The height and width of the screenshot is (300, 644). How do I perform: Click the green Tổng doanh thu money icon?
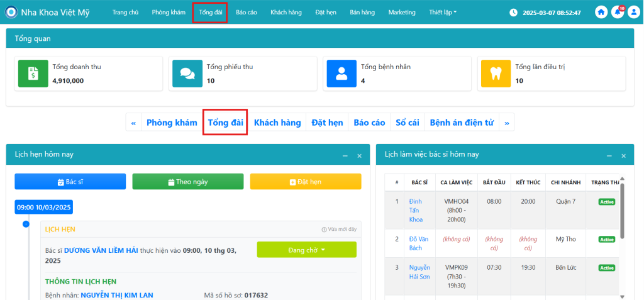pos(31,73)
